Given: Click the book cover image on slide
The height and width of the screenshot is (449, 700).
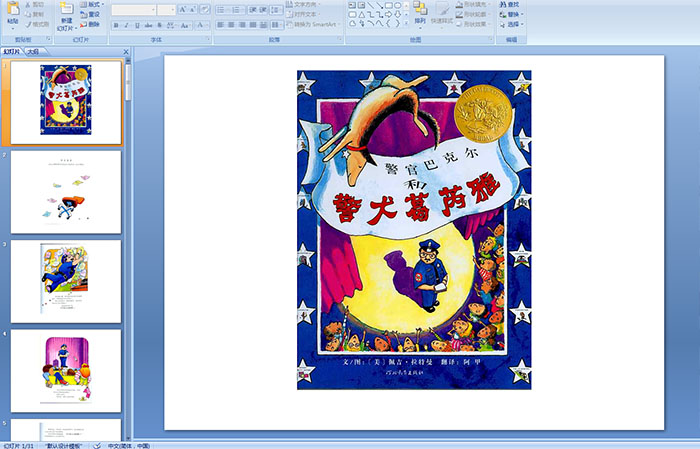Looking at the screenshot, I should point(414,230).
